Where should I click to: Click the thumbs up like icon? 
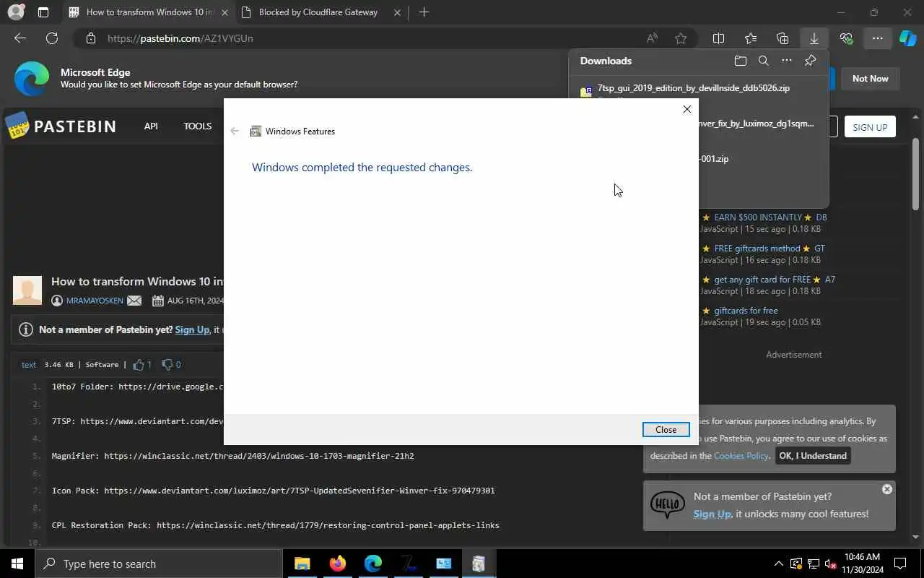139,364
